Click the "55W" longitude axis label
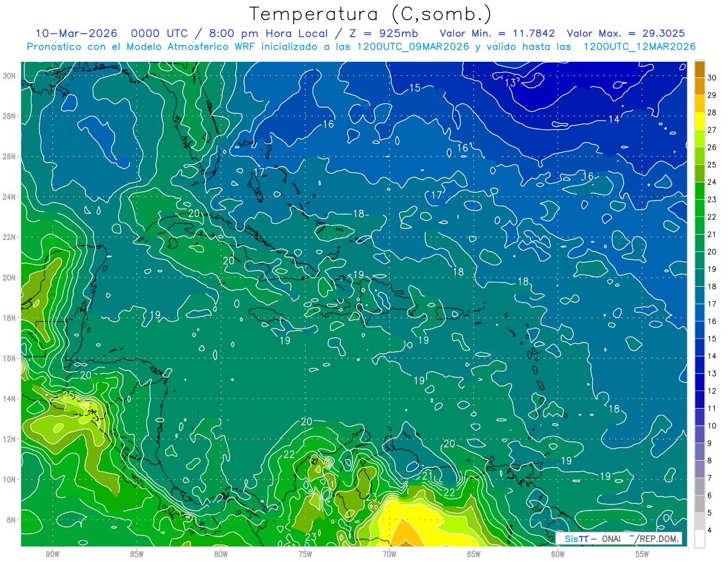This screenshot has height=562, width=728. point(642,555)
